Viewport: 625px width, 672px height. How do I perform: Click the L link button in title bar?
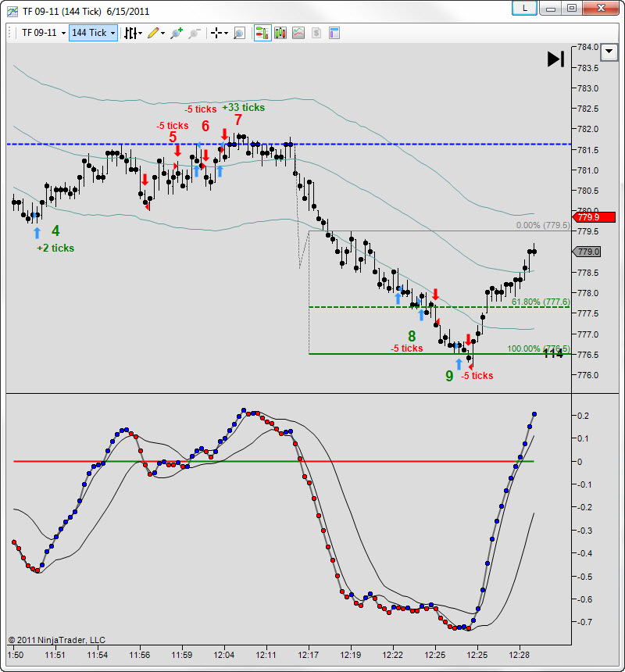tap(525, 8)
